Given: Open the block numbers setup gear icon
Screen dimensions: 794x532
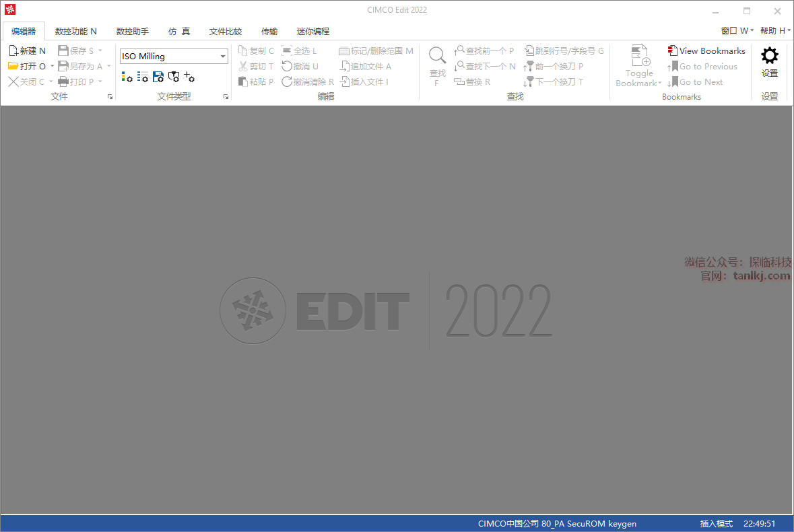Looking at the screenshot, I should (143, 77).
